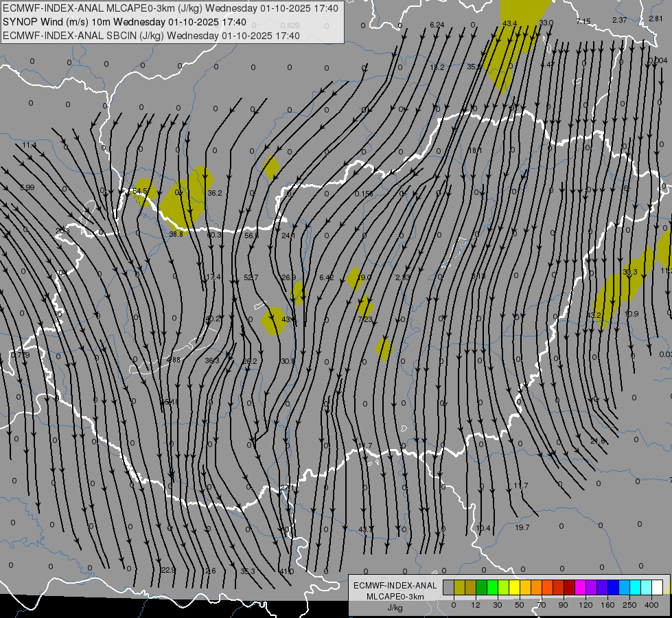Click the J/kg unit label in legend
672x618 pixels.
[x=395, y=608]
